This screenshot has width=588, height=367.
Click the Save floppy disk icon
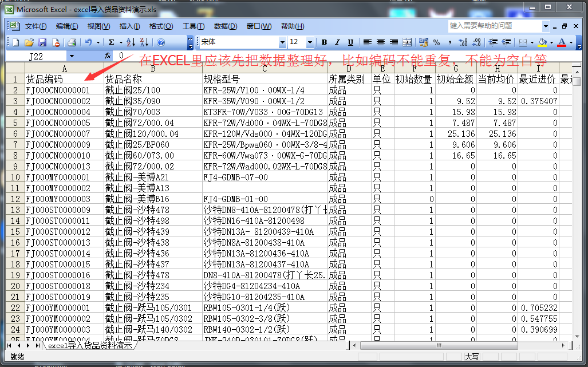42,42
